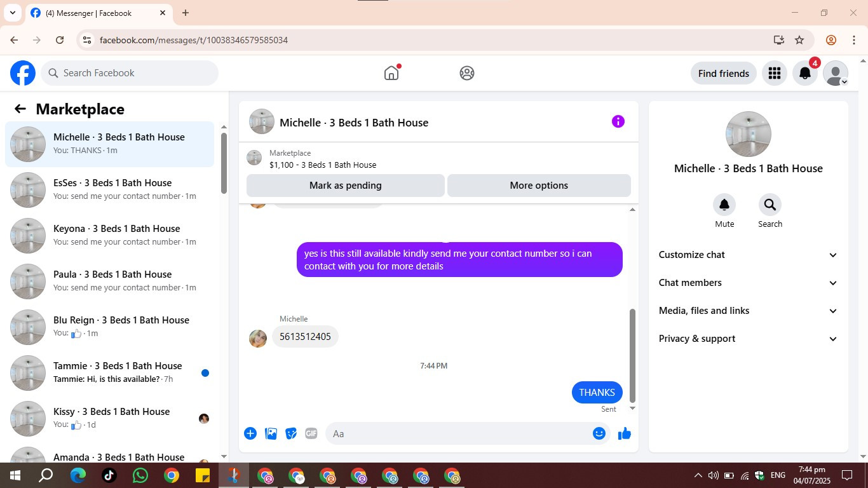Open TikTok from the taskbar
This screenshot has height=488, width=868.
pos(109,475)
